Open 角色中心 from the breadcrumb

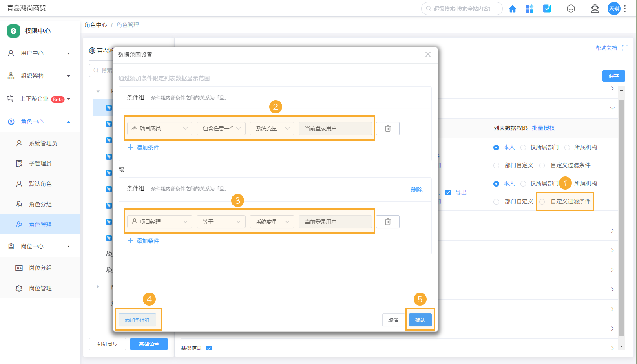(x=96, y=25)
